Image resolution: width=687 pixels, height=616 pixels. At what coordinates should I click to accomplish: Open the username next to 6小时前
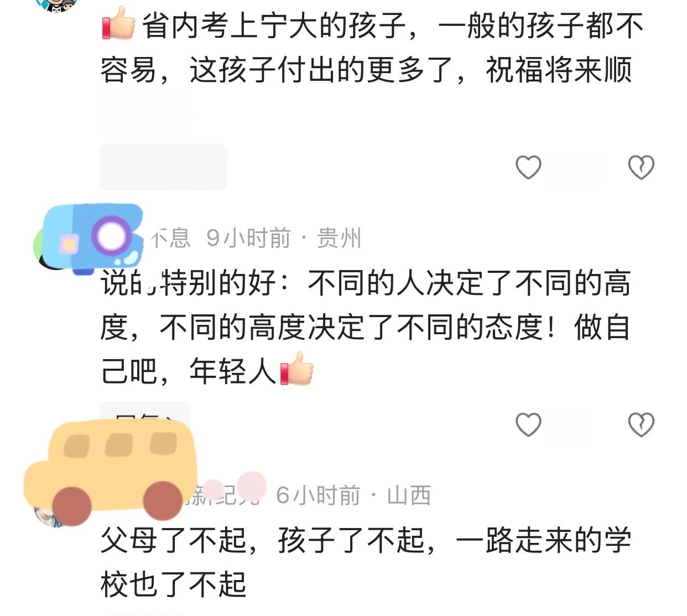tap(224, 495)
